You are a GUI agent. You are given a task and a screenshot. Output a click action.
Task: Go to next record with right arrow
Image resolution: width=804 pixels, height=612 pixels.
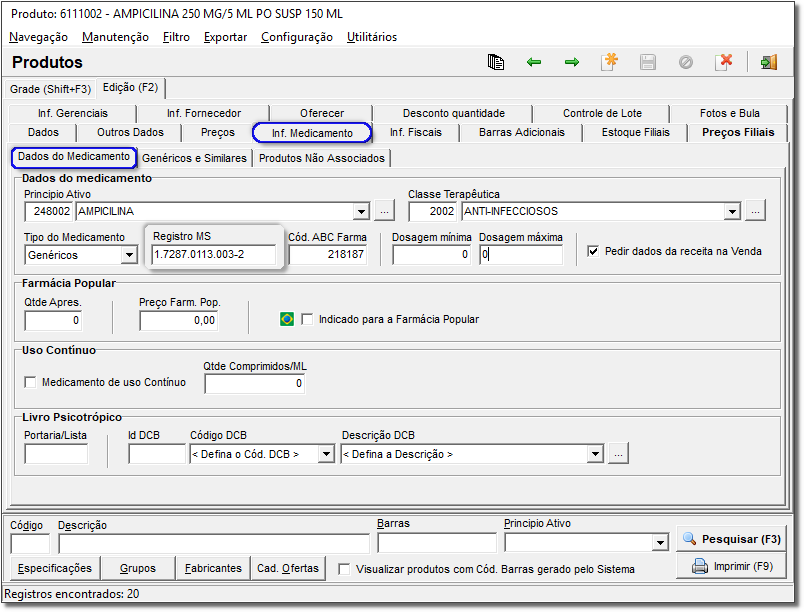coord(572,62)
